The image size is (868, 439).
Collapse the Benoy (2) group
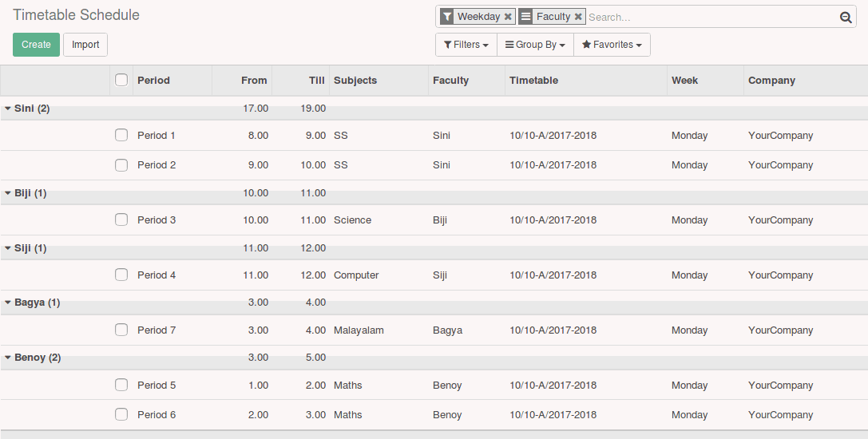[33, 358]
